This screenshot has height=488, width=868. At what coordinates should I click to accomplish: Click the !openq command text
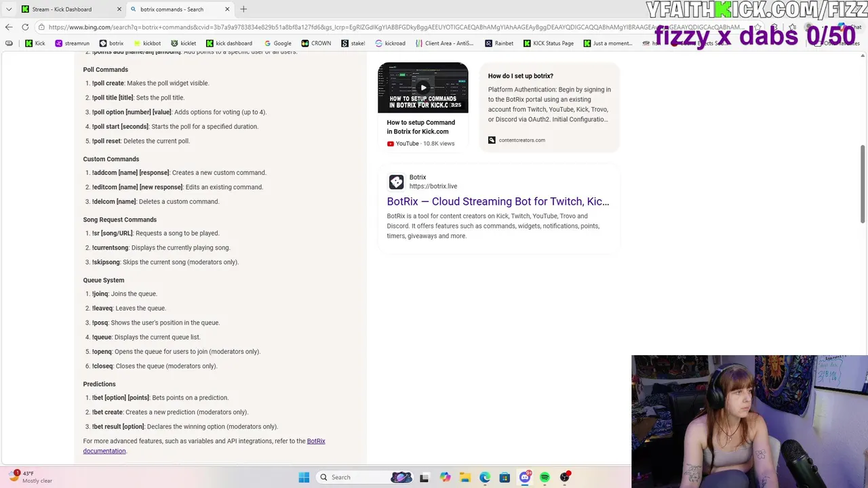click(x=102, y=352)
